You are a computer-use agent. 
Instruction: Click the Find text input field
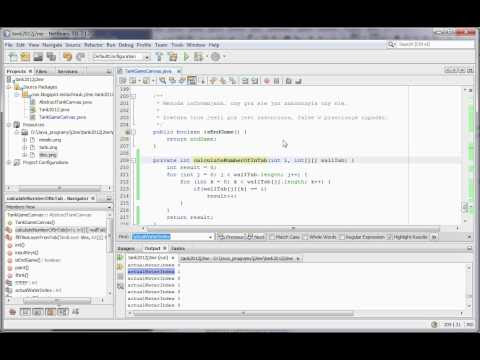(x=172, y=237)
